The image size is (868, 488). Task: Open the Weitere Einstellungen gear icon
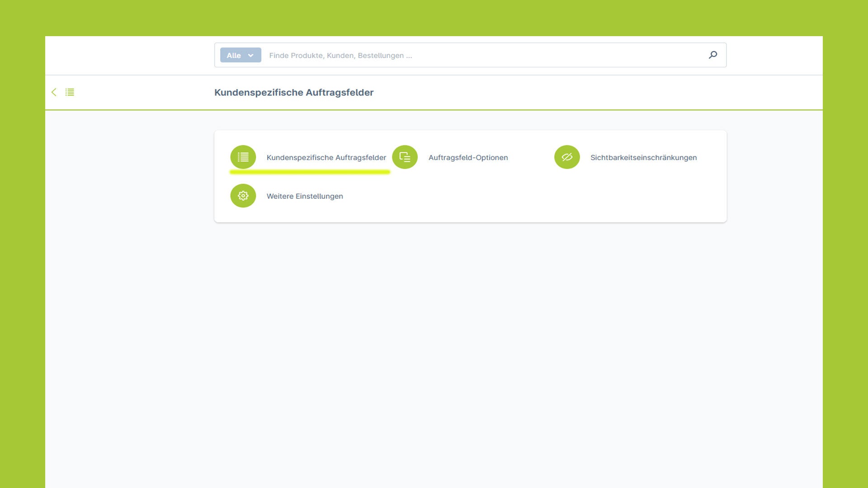click(243, 196)
